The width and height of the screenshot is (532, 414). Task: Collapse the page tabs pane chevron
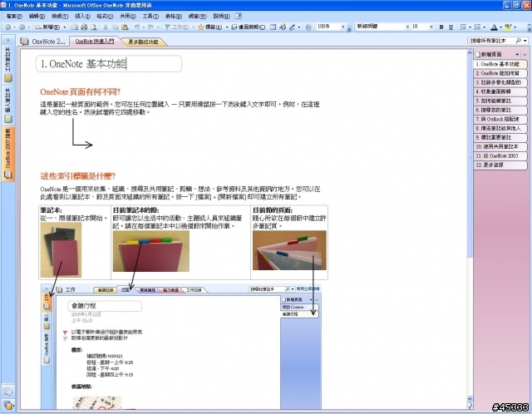(525, 54)
